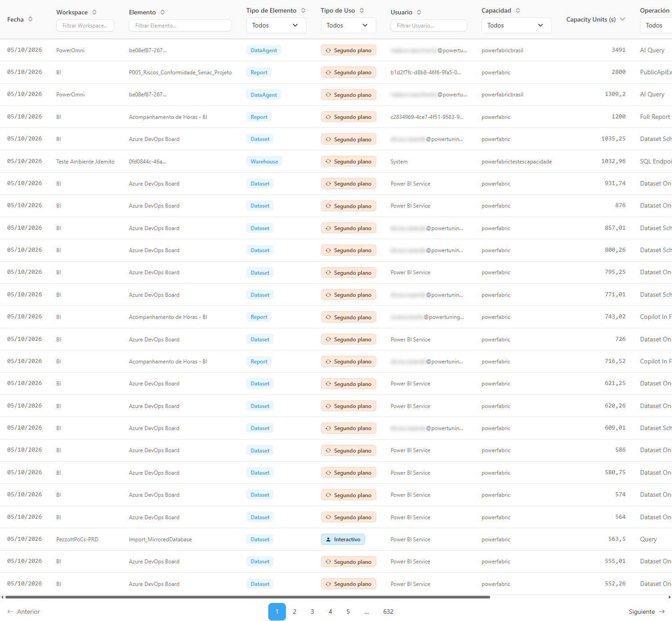The image size is (672, 621).
Task: Open the Tipo de Elemento Todos dropdown
Action: (276, 25)
